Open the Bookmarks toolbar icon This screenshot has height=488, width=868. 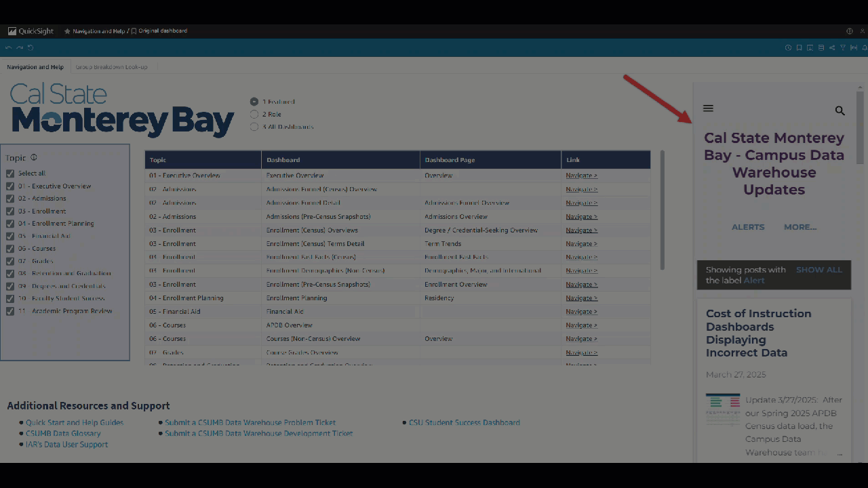coord(799,47)
